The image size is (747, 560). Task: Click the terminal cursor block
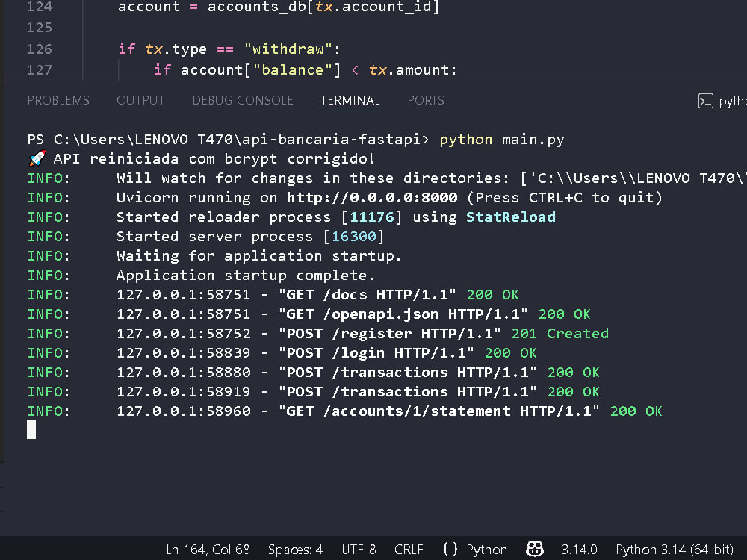(31, 429)
